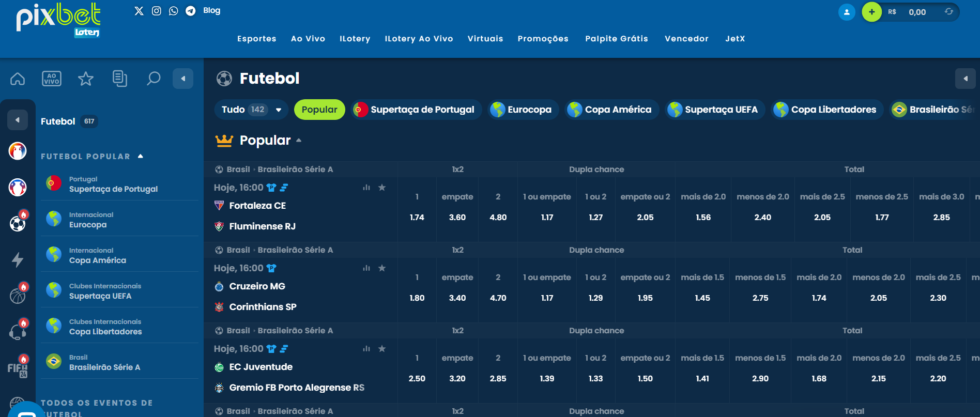This screenshot has height=417, width=980.
Task: Collapse the right panel arrow near Futebol title
Action: click(966, 79)
